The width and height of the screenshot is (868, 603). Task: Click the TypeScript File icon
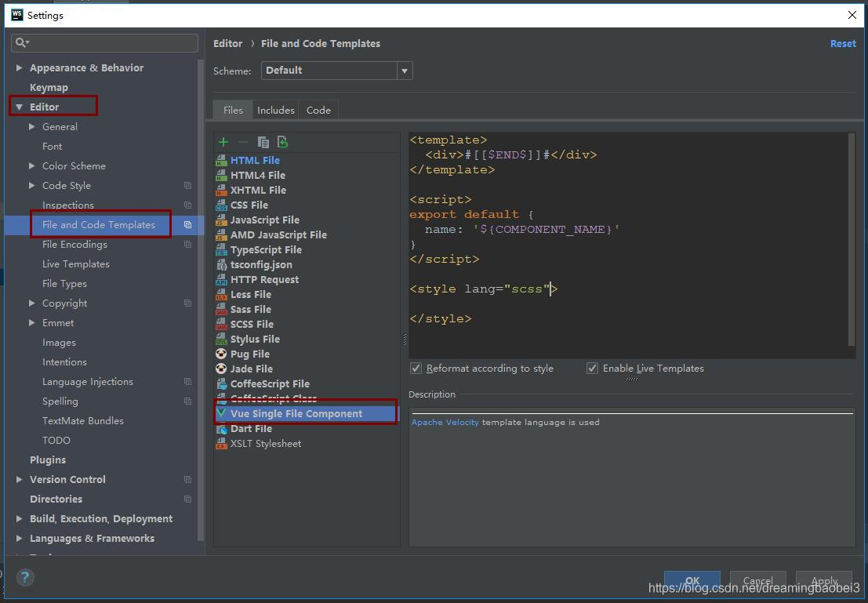pyautogui.click(x=221, y=250)
